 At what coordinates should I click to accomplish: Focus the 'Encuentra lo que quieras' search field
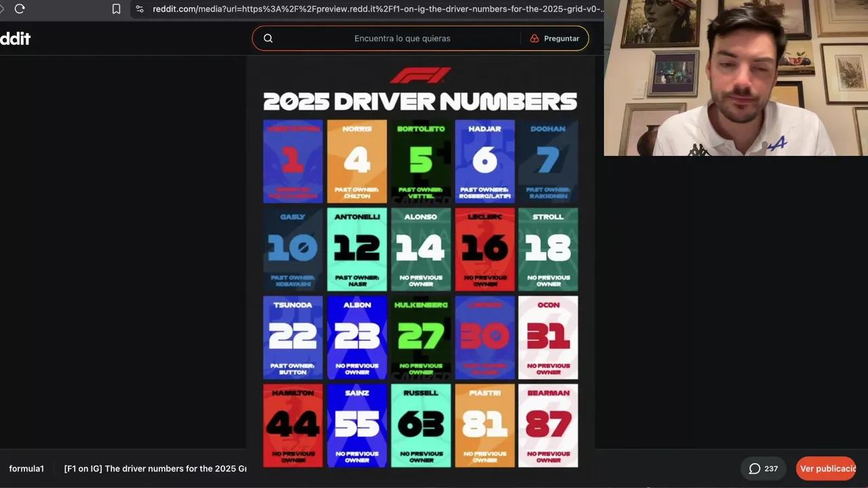point(402,39)
